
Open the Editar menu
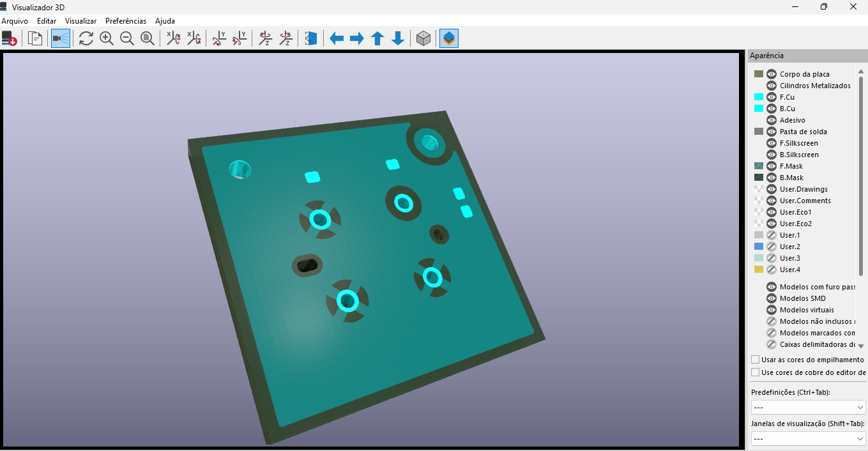click(x=47, y=21)
